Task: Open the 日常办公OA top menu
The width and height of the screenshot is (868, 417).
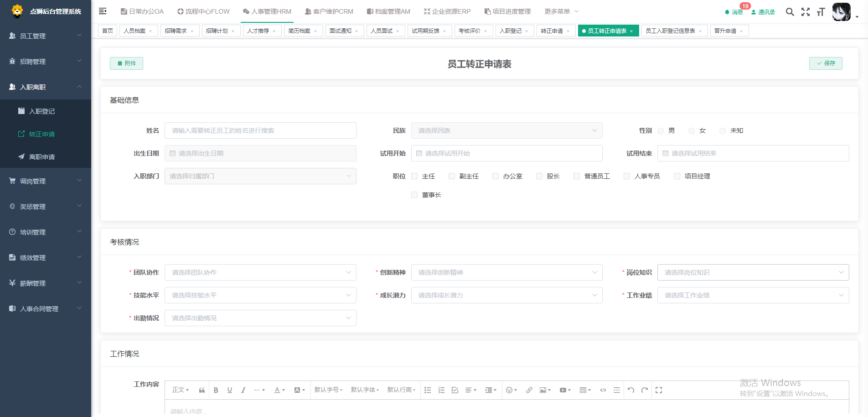Action: 142,11
